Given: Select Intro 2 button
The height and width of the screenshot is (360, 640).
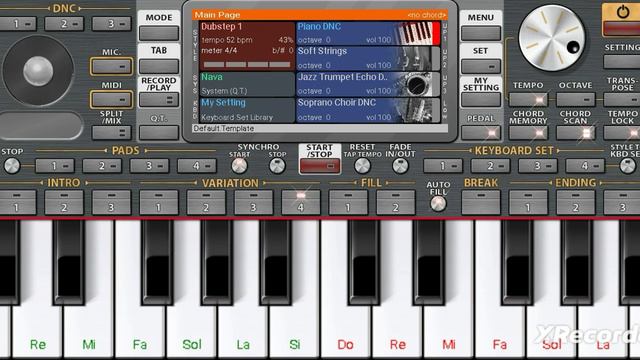Looking at the screenshot, I should pyautogui.click(x=64, y=202).
